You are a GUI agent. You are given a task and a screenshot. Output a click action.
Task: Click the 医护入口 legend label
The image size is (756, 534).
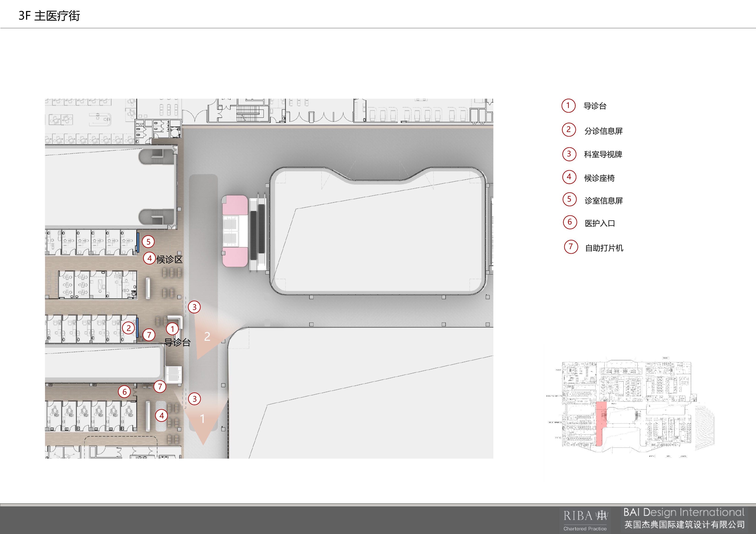click(x=600, y=223)
